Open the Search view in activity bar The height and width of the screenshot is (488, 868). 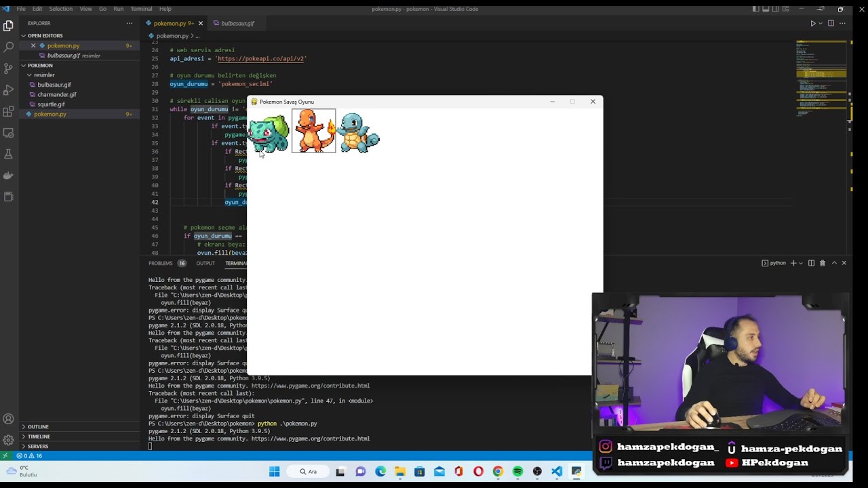click(x=8, y=47)
